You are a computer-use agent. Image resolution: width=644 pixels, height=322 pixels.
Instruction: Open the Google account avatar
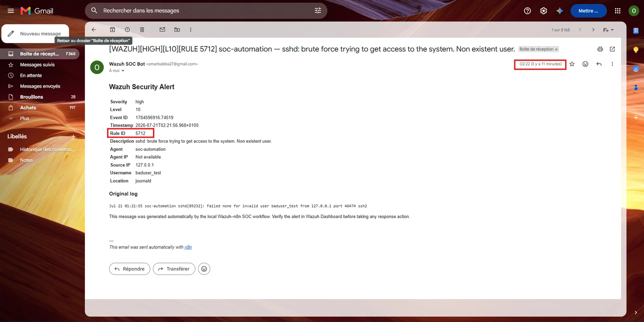[634, 11]
